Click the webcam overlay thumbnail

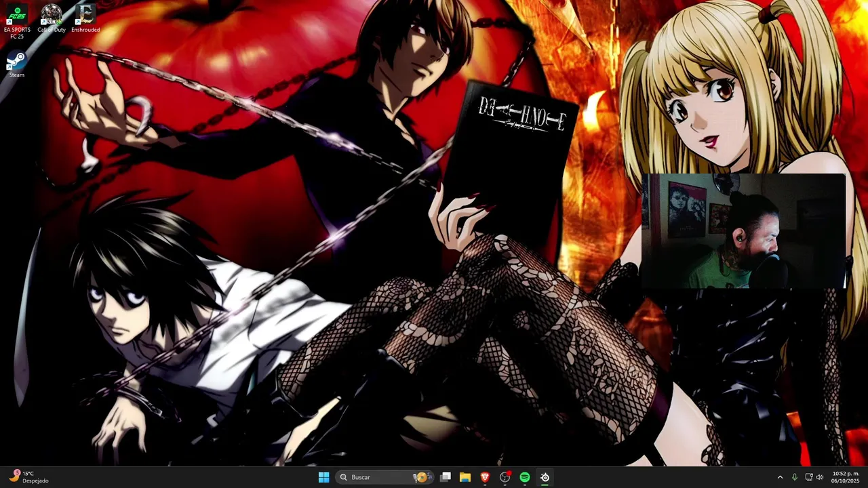point(743,231)
